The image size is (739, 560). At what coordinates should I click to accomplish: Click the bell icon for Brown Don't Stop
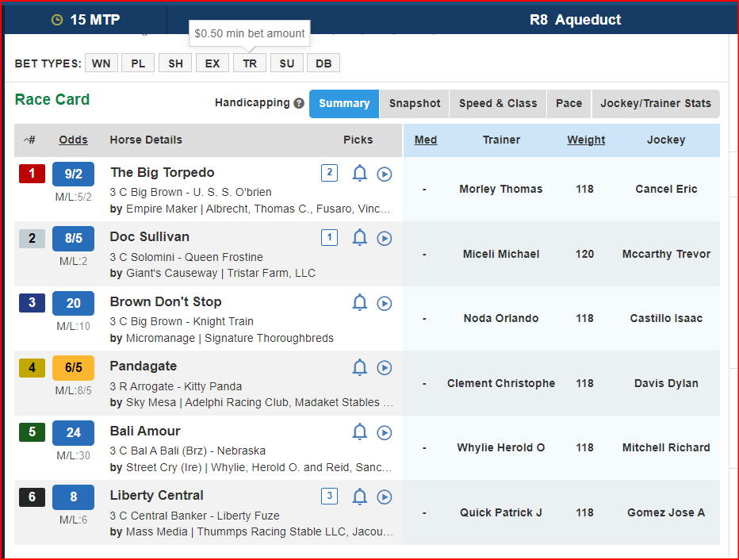click(x=359, y=302)
